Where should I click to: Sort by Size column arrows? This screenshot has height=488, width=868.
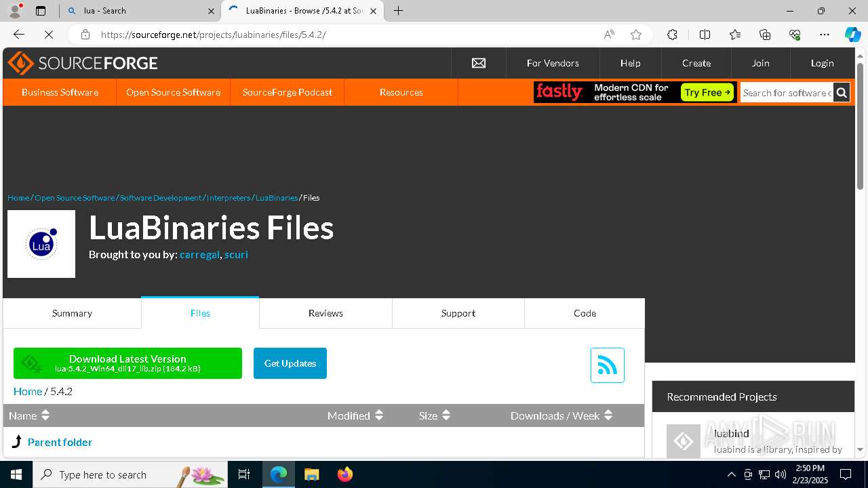(446, 415)
